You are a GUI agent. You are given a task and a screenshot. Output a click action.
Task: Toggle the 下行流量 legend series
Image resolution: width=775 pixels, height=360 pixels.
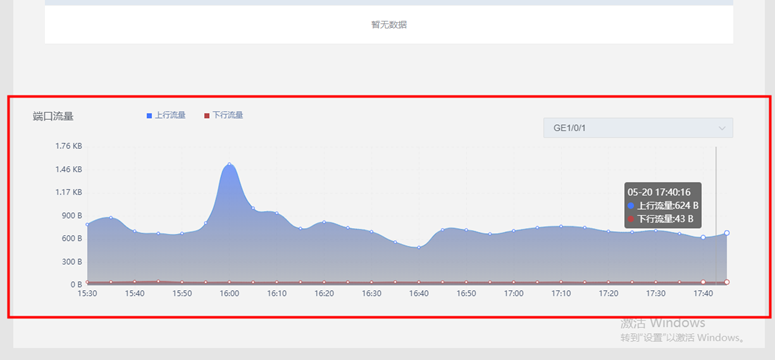click(223, 115)
